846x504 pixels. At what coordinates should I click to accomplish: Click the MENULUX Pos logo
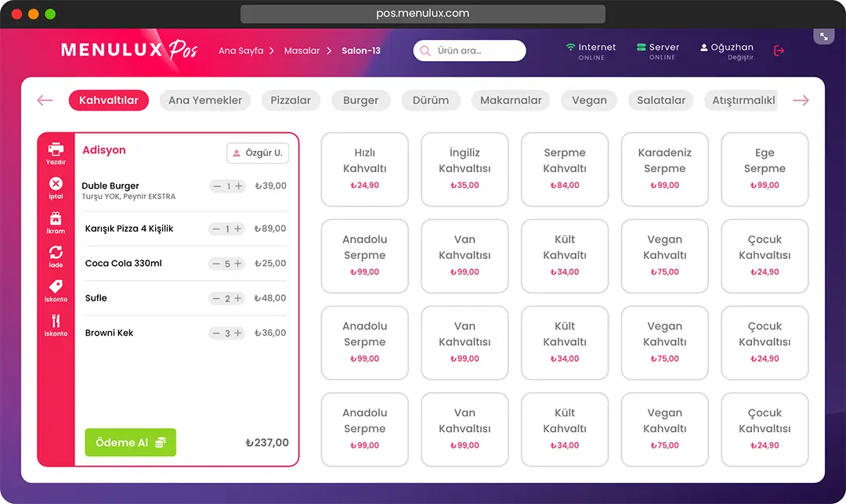pyautogui.click(x=129, y=49)
